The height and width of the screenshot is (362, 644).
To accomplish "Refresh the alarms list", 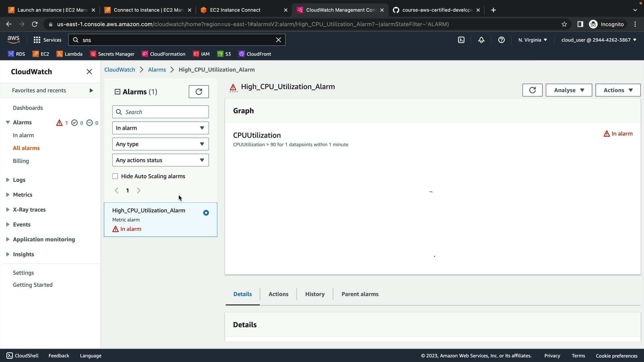I will point(199,92).
